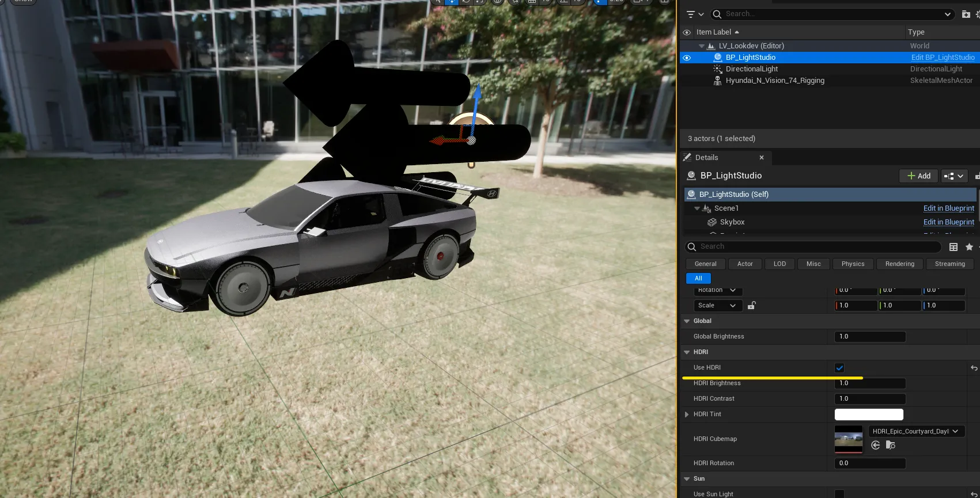Open the Outliner search history dropdown

pos(948,14)
